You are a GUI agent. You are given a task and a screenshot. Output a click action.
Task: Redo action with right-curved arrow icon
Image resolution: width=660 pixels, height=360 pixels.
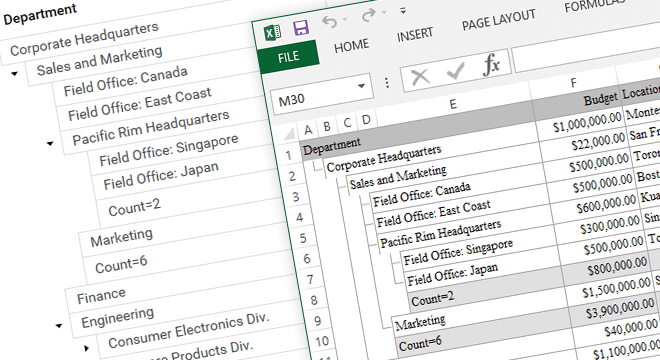369,16
